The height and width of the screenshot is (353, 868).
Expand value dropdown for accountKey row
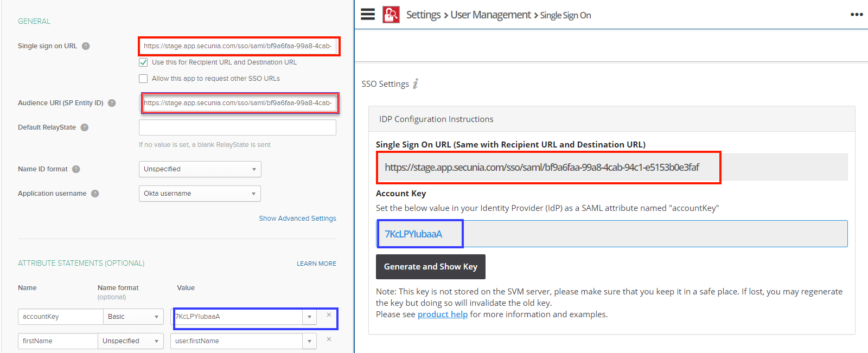[x=309, y=317]
